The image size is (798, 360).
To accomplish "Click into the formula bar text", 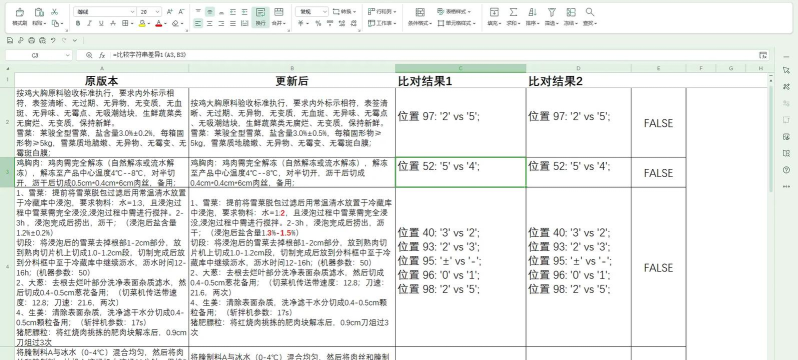I will (149, 54).
